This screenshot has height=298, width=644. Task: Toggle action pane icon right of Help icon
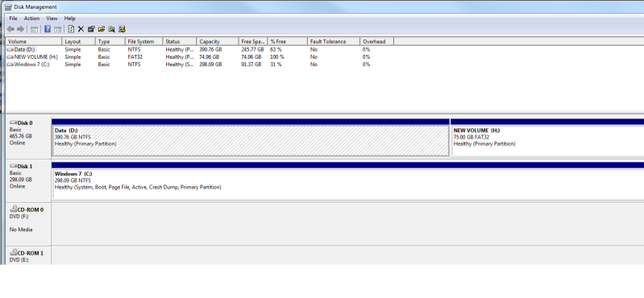coord(57,29)
